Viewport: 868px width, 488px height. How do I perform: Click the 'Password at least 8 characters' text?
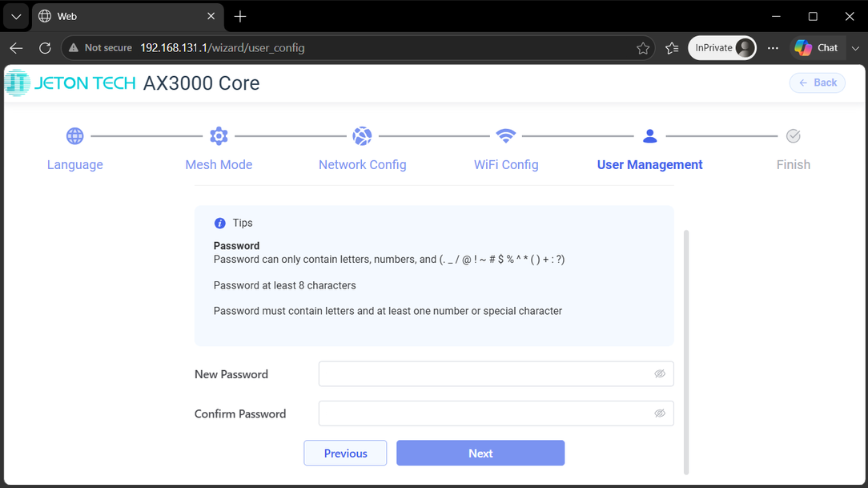pyautogui.click(x=284, y=286)
